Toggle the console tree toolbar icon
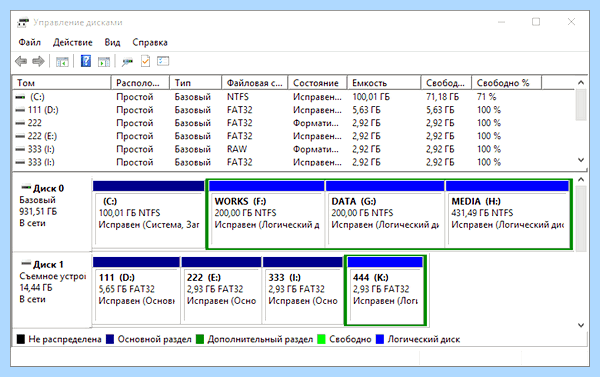 tap(62, 61)
